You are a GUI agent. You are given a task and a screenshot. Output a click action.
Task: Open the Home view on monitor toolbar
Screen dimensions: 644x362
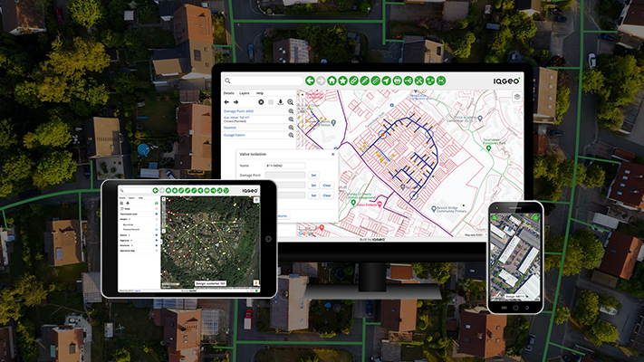pos(332,81)
